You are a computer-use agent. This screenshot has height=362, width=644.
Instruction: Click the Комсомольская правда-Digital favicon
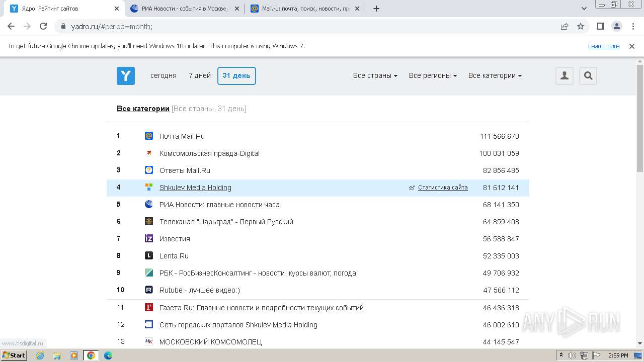[149, 153]
